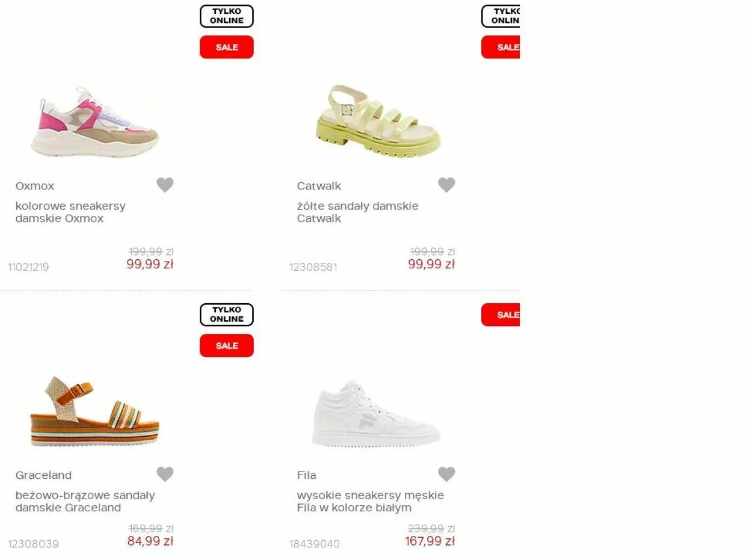Open 'żółte sandały damskie Catwalk' link
Screen dimensions: 752x560
357,212
